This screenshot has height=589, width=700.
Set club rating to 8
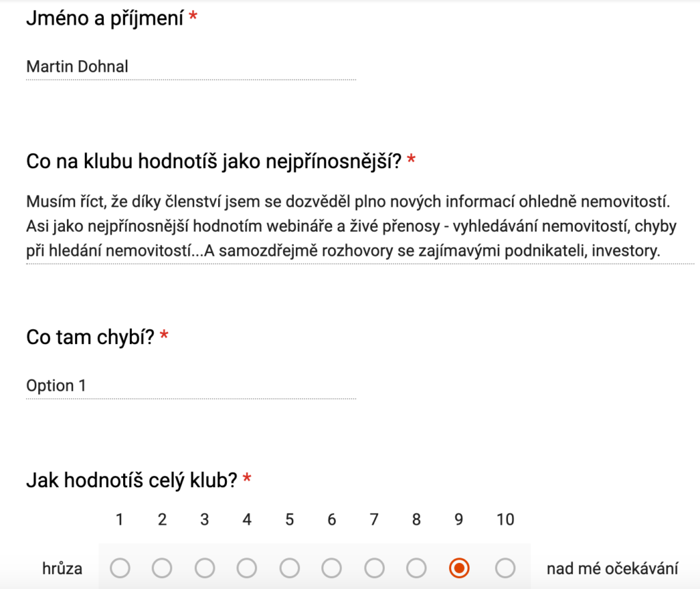[416, 568]
